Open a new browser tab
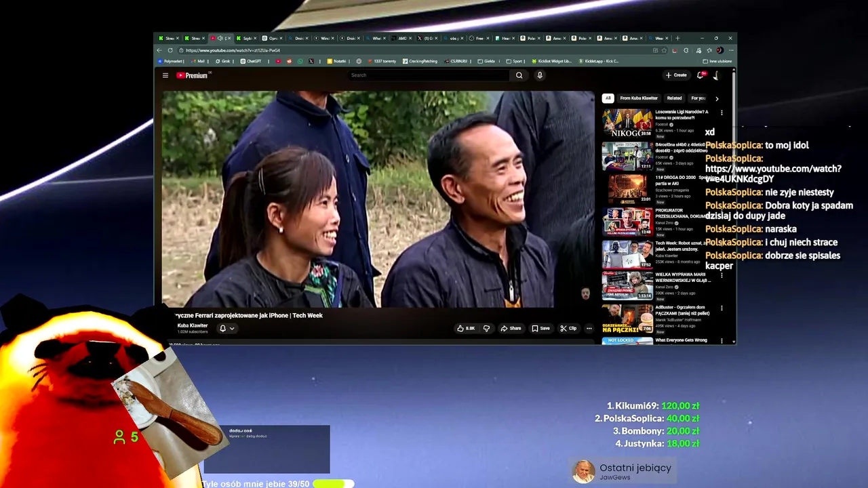The width and height of the screenshot is (868, 488). 677,38
